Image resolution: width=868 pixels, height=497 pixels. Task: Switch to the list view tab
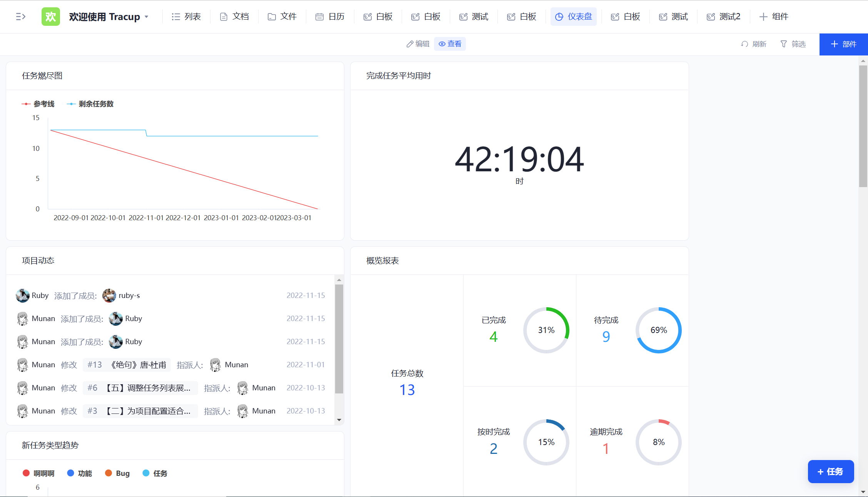click(x=186, y=17)
